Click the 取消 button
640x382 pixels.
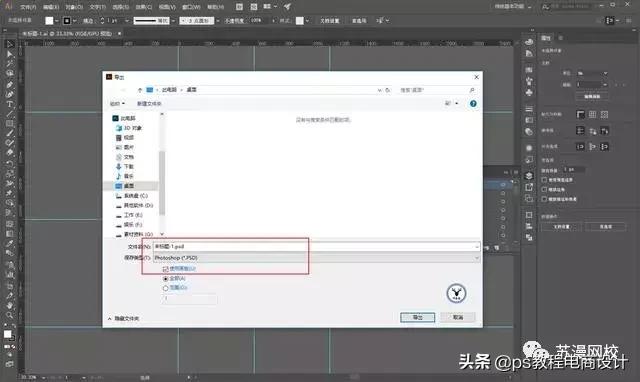point(458,318)
